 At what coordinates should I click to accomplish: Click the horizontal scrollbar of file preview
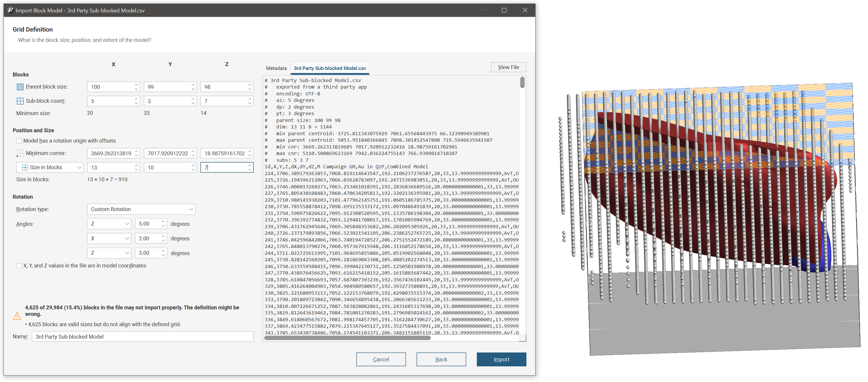[347, 338]
